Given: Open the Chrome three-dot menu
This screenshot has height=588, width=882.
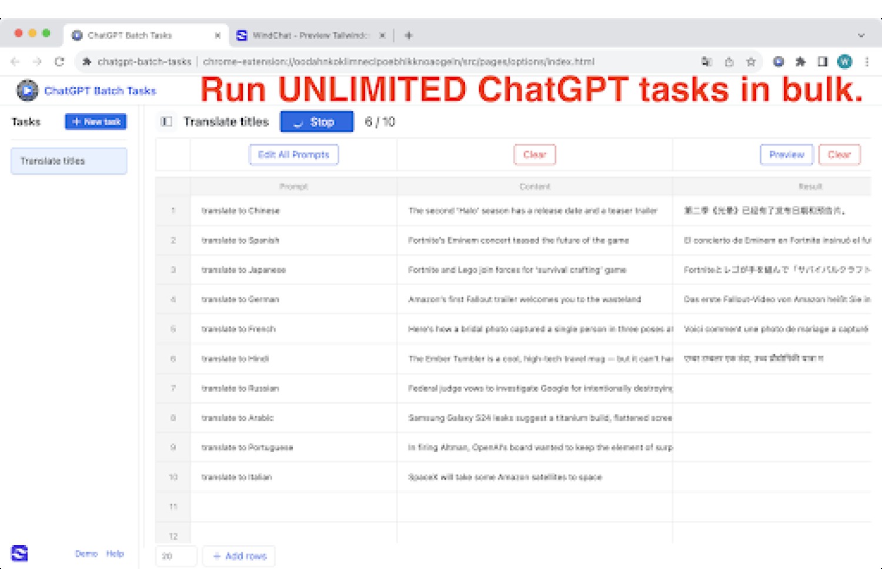Looking at the screenshot, I should pos(867,61).
